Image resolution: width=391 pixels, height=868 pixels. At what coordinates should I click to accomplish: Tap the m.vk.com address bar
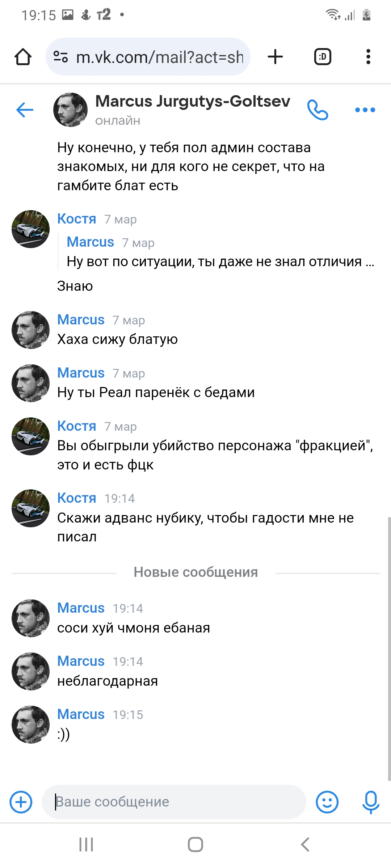coord(159,57)
